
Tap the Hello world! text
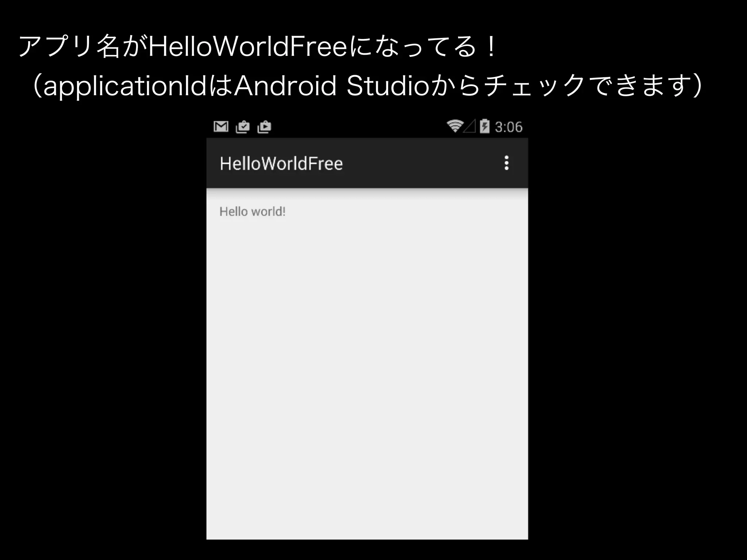pos(252,211)
